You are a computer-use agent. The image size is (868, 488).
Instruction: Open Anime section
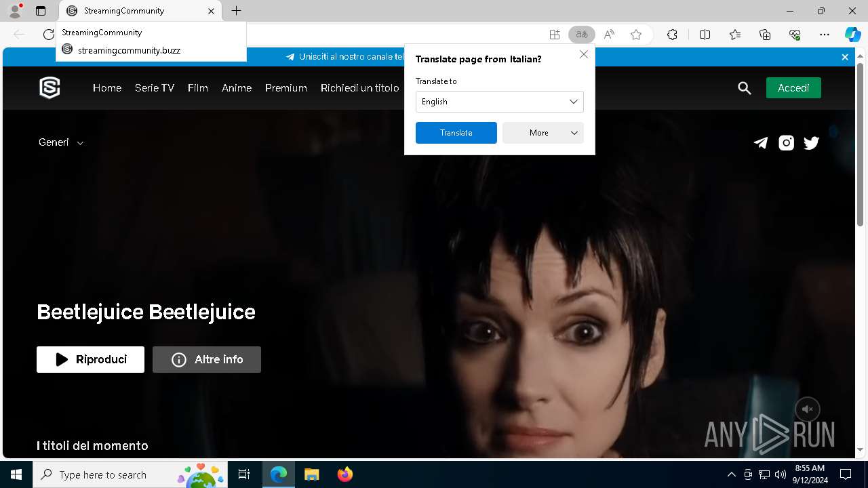(x=237, y=88)
